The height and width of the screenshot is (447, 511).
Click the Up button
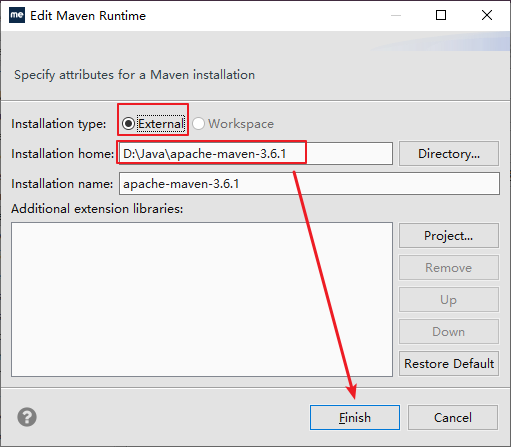pos(449,300)
